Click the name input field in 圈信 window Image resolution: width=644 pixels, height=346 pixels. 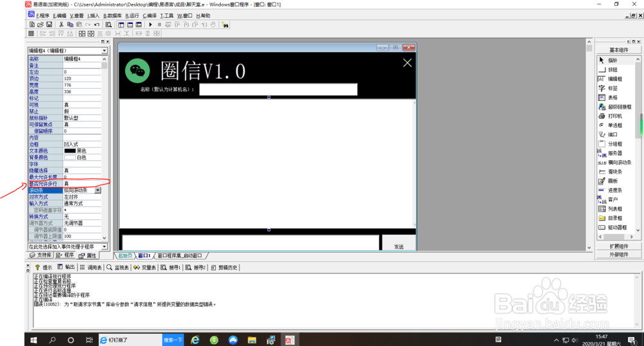(x=278, y=89)
